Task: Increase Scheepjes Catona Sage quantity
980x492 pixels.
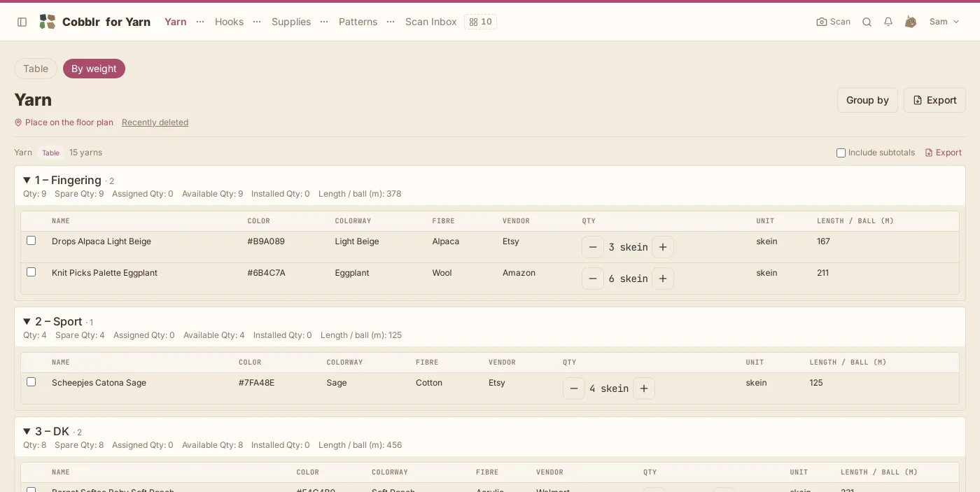Action: pyautogui.click(x=644, y=388)
